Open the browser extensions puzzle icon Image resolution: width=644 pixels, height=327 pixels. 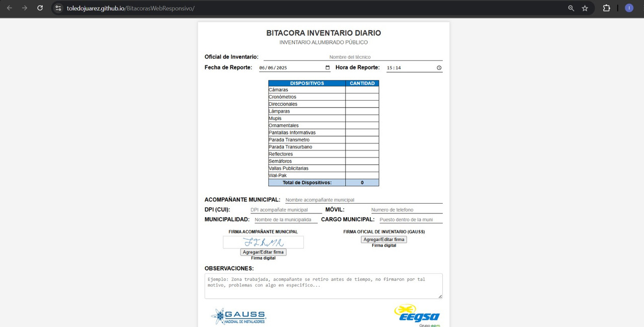click(606, 8)
